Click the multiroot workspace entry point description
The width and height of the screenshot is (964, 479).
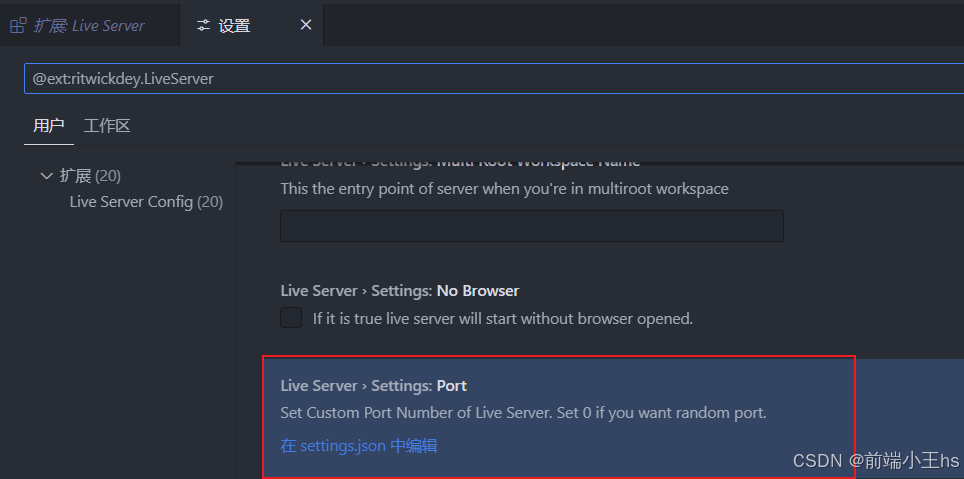click(x=504, y=189)
